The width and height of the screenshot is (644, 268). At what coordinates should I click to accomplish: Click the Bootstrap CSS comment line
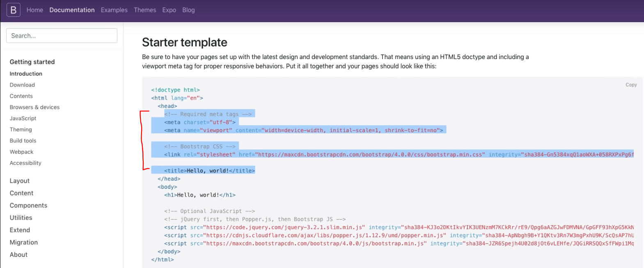click(x=200, y=147)
